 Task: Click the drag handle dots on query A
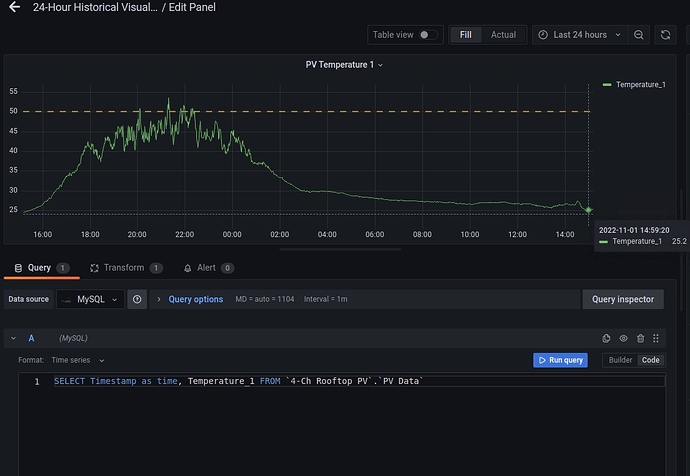tap(656, 338)
